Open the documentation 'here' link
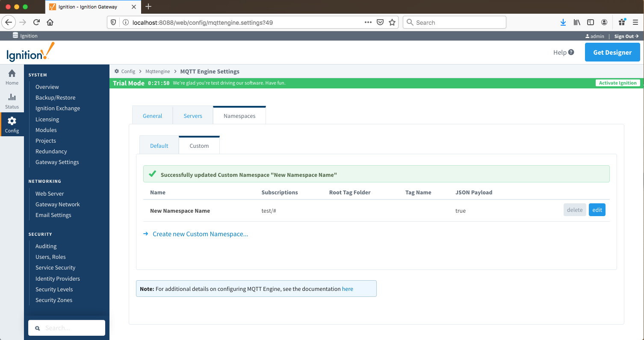The height and width of the screenshot is (340, 644). point(348,289)
